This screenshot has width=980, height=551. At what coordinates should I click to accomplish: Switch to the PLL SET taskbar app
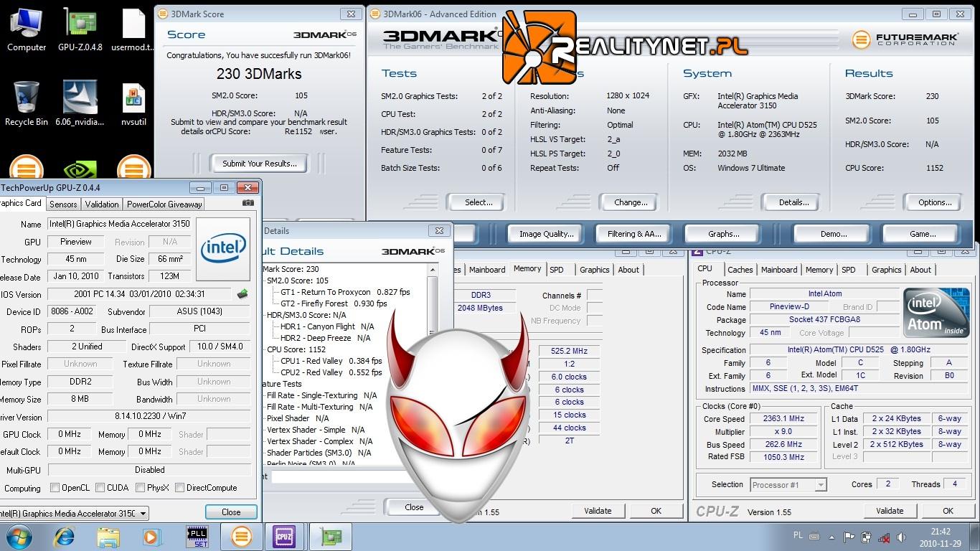(197, 537)
